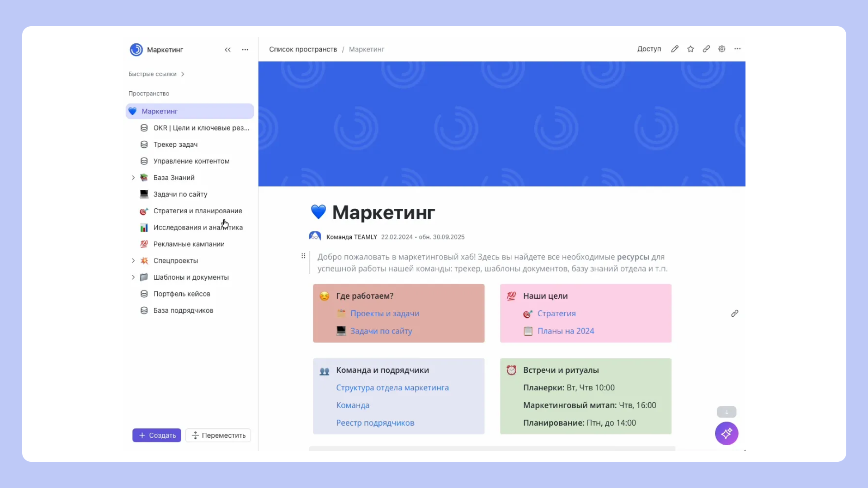
Task: Click the pencil edit icon in header
Action: [x=675, y=49]
